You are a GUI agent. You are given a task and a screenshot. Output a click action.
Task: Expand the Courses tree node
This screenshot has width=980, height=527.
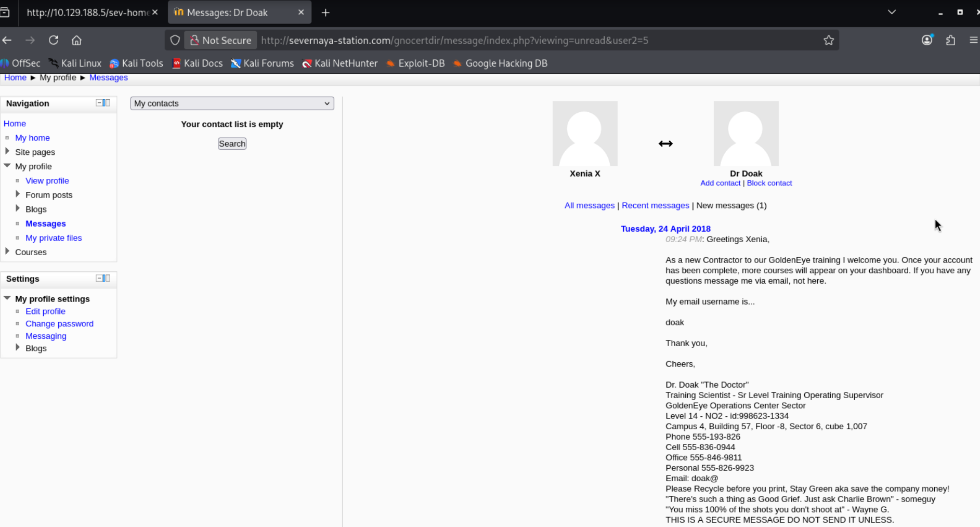7,251
